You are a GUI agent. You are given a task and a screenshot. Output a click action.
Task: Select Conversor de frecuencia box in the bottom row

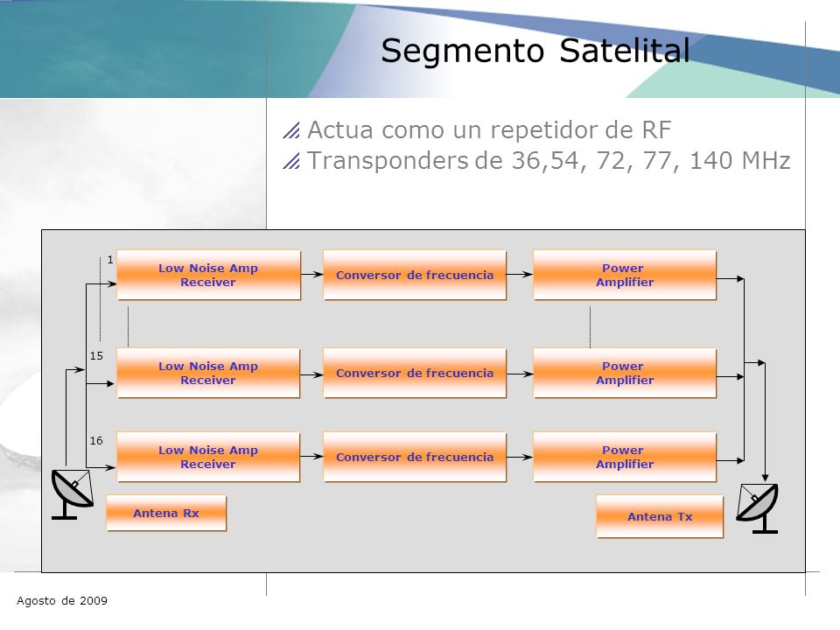(415, 457)
